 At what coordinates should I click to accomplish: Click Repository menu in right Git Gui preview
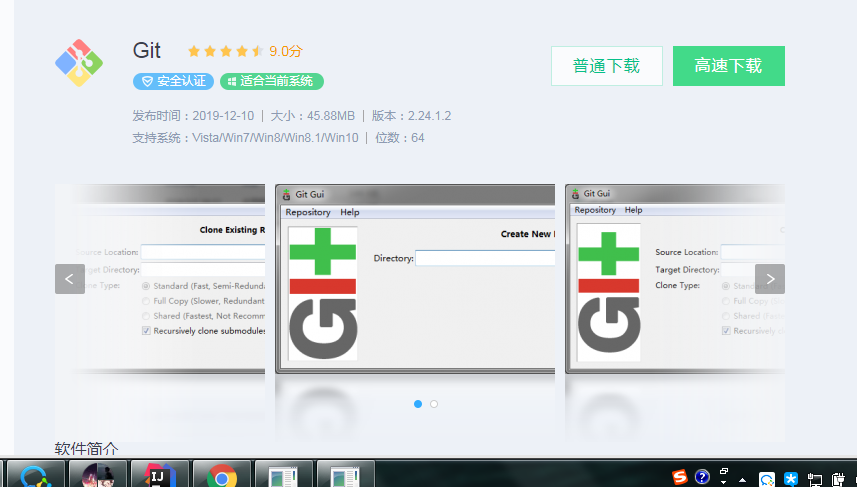[x=595, y=210]
